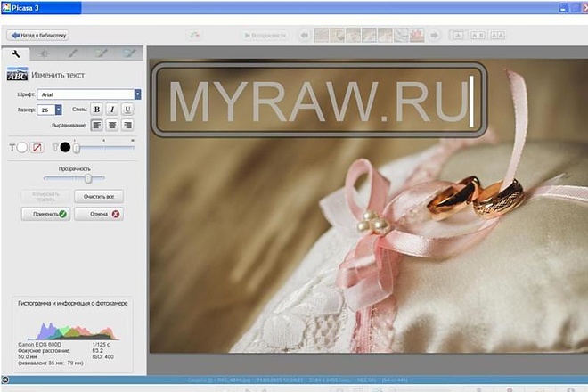Select the seventh pink filmstrip thumbnail
This screenshot has width=588, height=392.
coord(417,36)
